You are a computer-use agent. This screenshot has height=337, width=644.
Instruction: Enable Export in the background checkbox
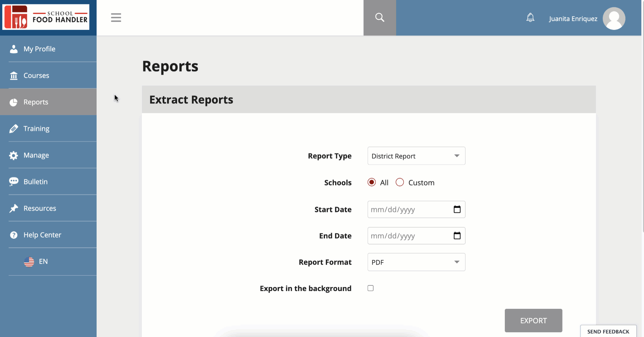pyautogui.click(x=371, y=288)
